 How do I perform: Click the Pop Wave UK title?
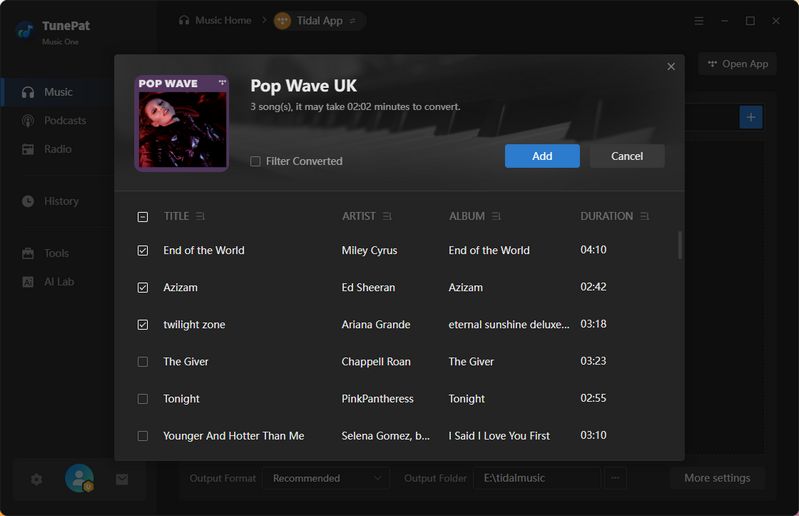303,86
